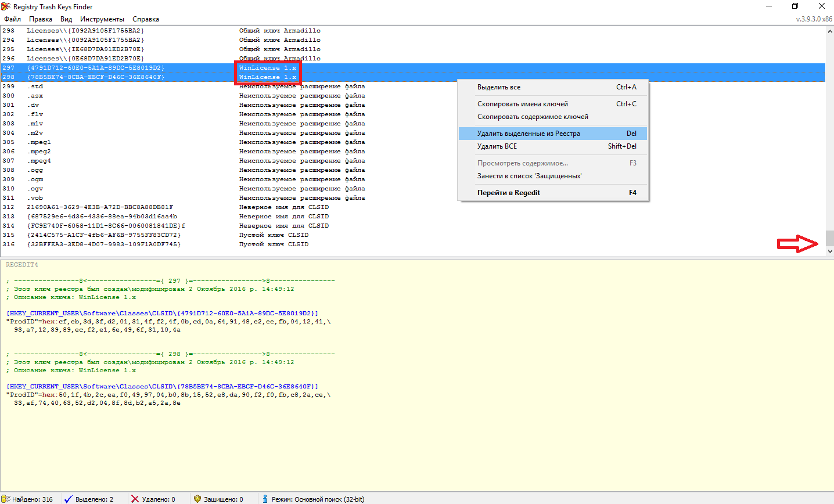The height and width of the screenshot is (504, 834).
Task: Click the shield protected-count icon
Action: [x=197, y=499]
